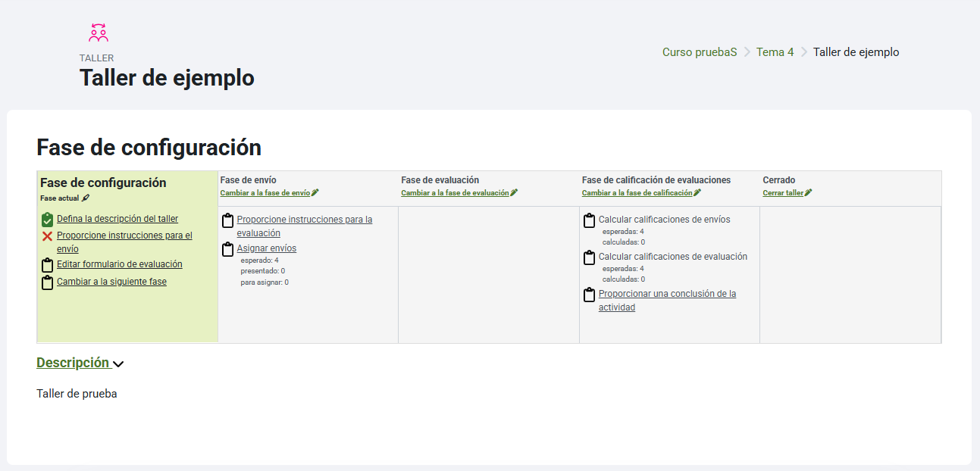Close the workshop with Cerrar taller

pyautogui.click(x=782, y=193)
